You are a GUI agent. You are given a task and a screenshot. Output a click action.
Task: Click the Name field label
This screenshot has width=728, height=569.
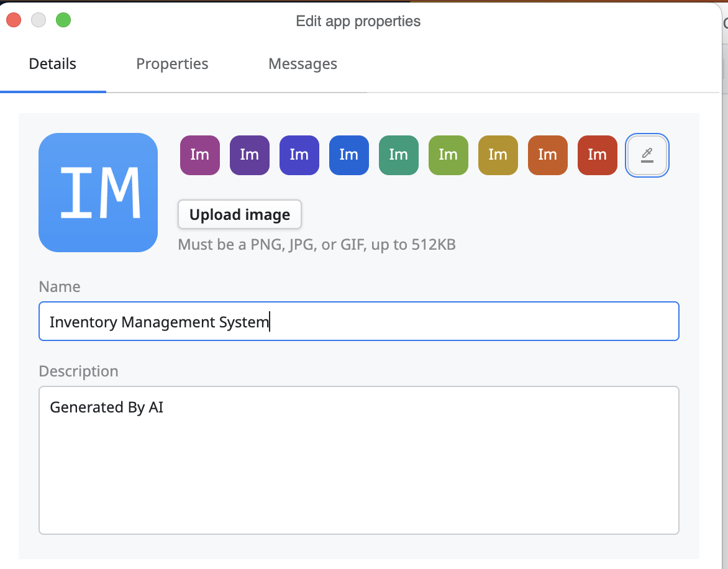(60, 286)
